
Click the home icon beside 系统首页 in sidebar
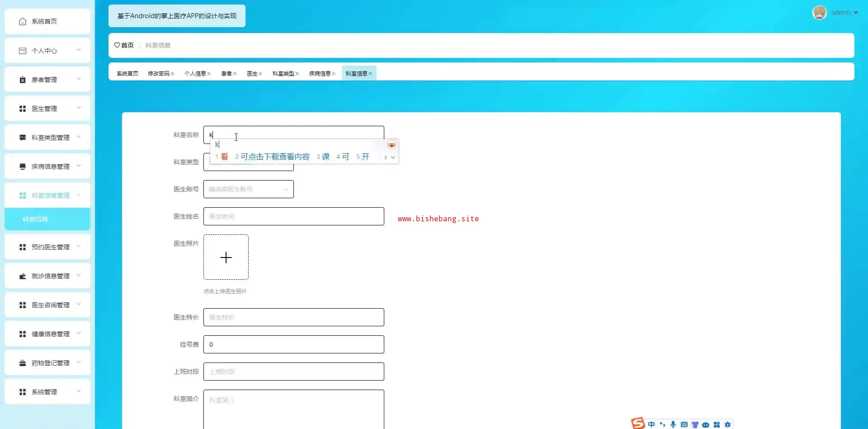tap(23, 21)
